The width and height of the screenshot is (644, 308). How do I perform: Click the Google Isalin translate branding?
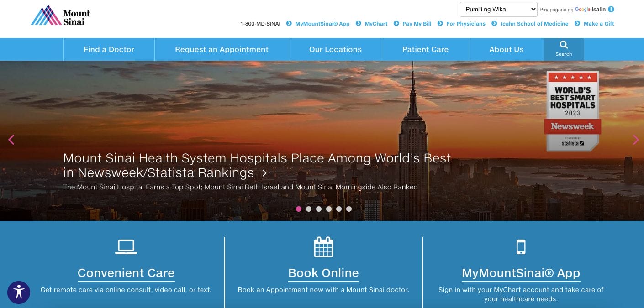(590, 9)
